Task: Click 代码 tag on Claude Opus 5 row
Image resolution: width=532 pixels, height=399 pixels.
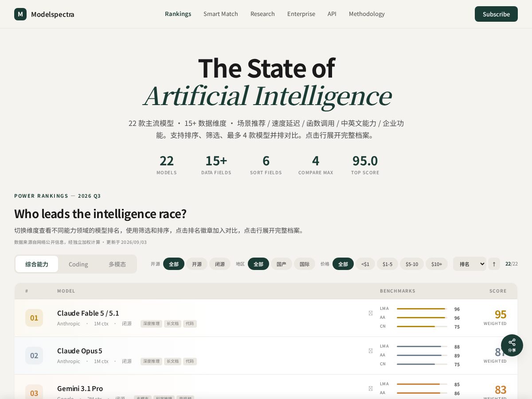Action: pyautogui.click(x=190, y=361)
